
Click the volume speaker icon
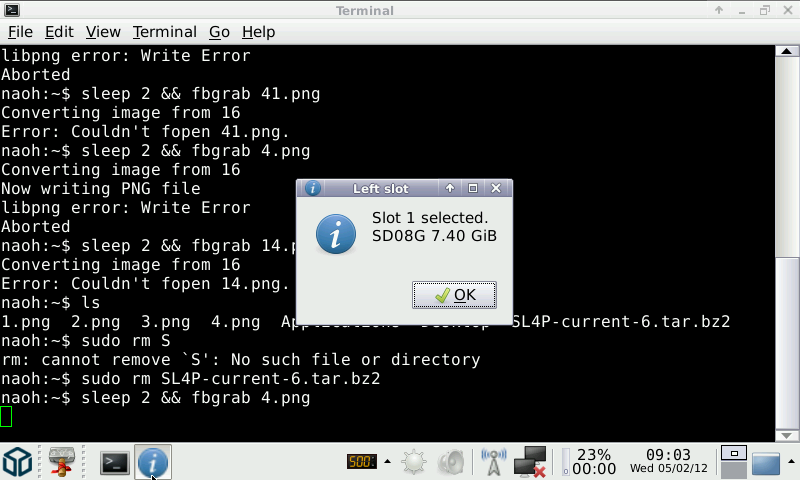pyautogui.click(x=451, y=462)
